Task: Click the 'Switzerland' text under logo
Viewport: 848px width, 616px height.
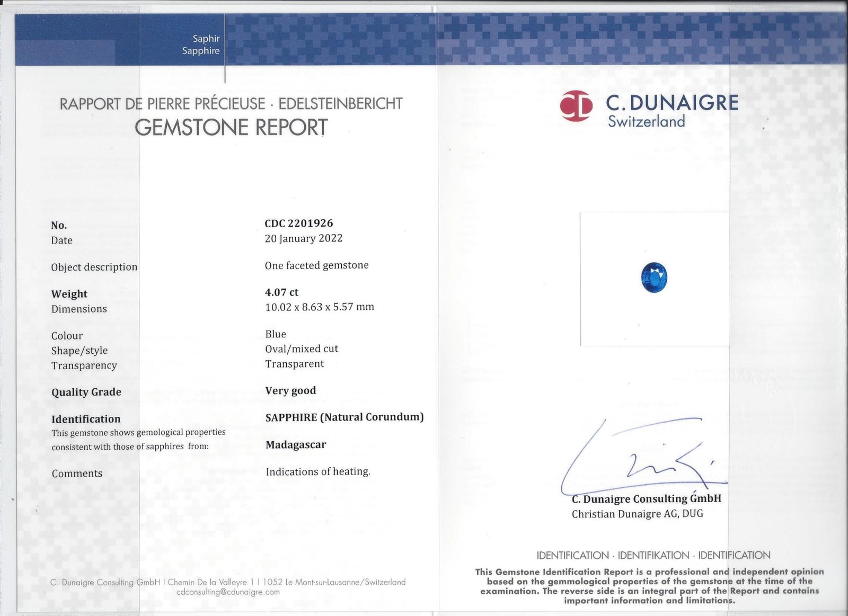Action: click(647, 122)
